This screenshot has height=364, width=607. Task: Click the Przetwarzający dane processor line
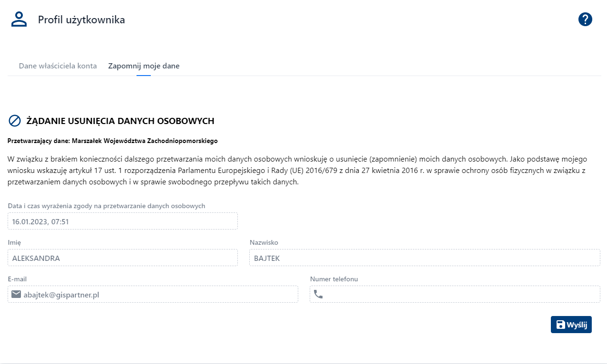click(x=113, y=141)
